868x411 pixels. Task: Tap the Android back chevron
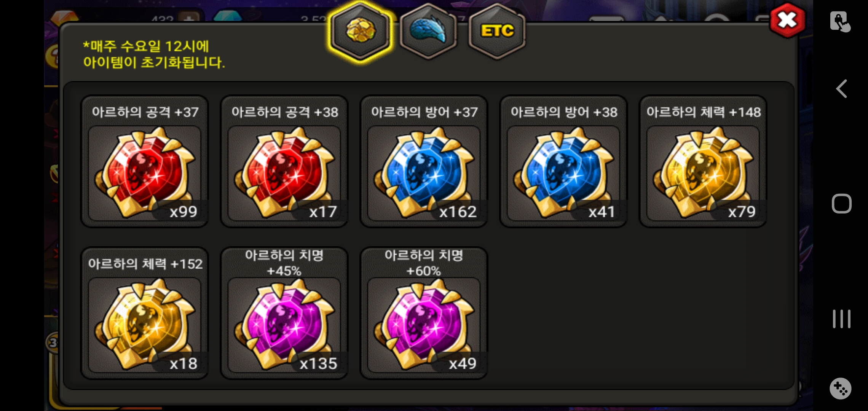click(841, 89)
